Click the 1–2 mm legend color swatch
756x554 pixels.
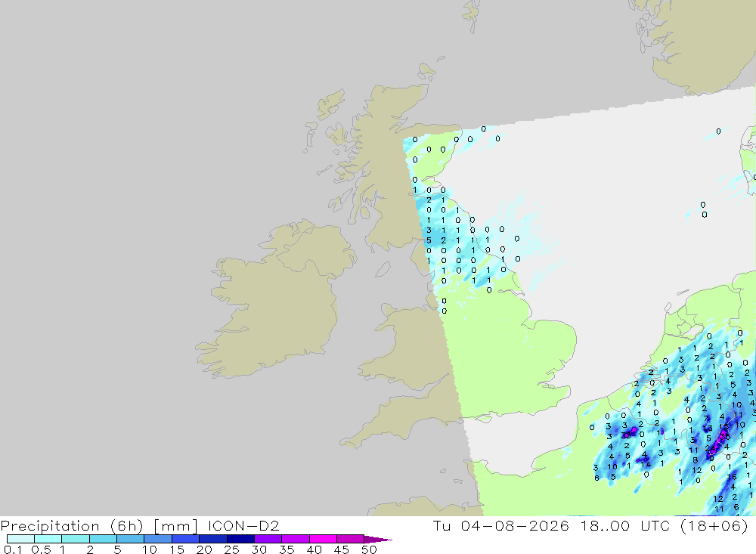tap(75, 539)
